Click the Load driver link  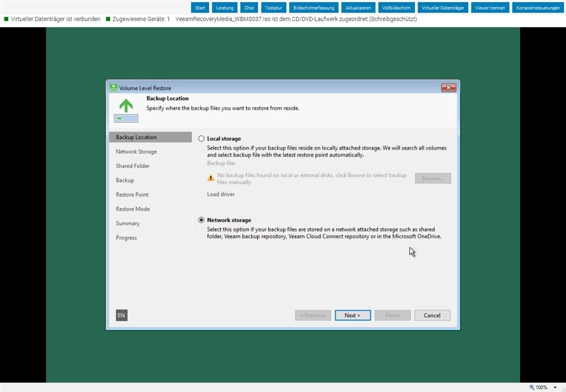221,194
